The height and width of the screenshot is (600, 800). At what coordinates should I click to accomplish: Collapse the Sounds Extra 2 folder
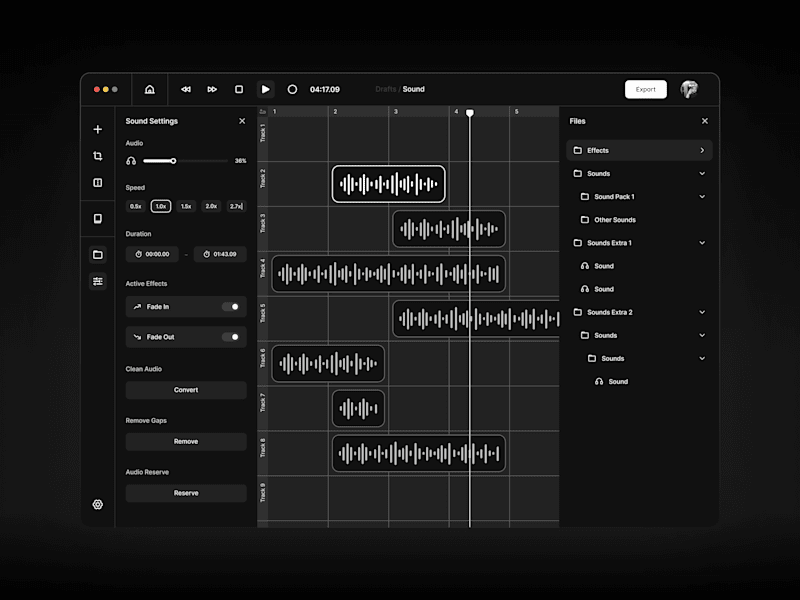[702, 312]
